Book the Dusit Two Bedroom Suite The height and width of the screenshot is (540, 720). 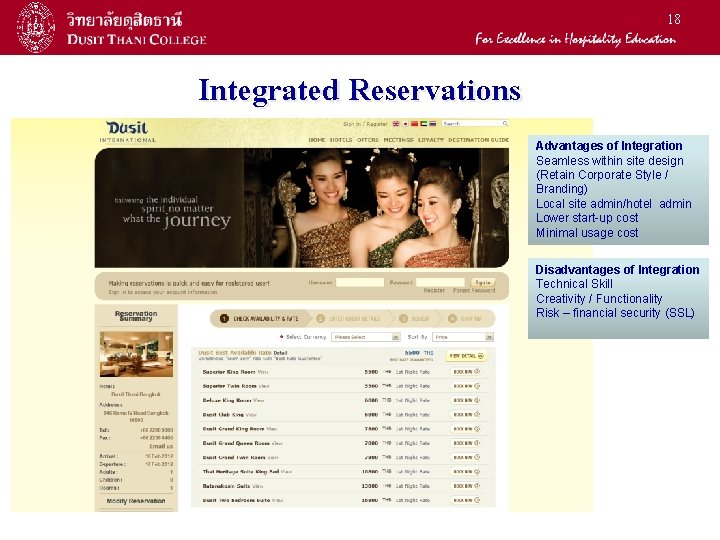466,500
